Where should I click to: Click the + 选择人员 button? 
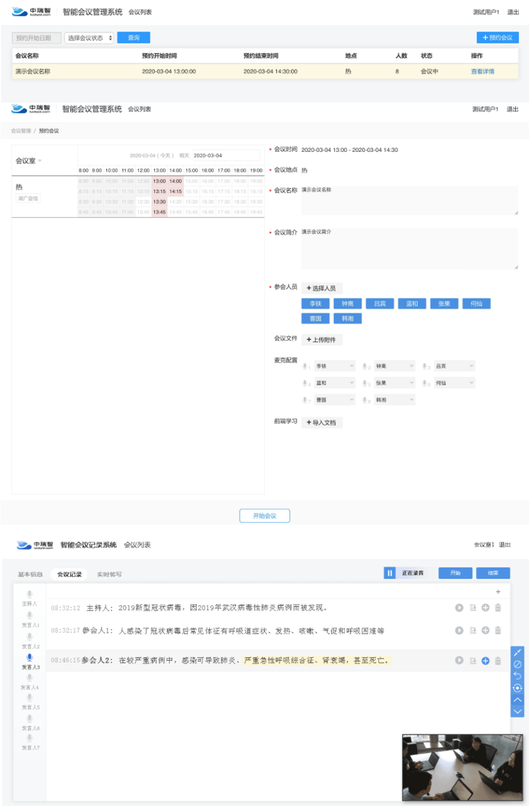pyautogui.click(x=322, y=288)
